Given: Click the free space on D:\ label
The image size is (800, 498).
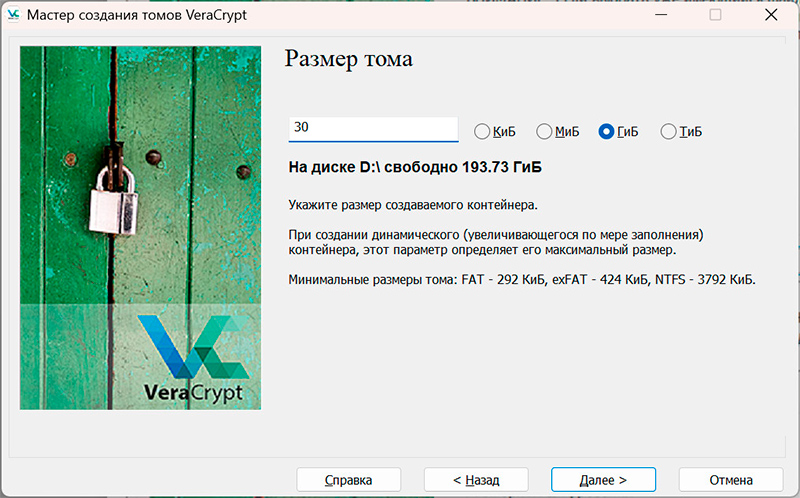Looking at the screenshot, I should point(421,166).
